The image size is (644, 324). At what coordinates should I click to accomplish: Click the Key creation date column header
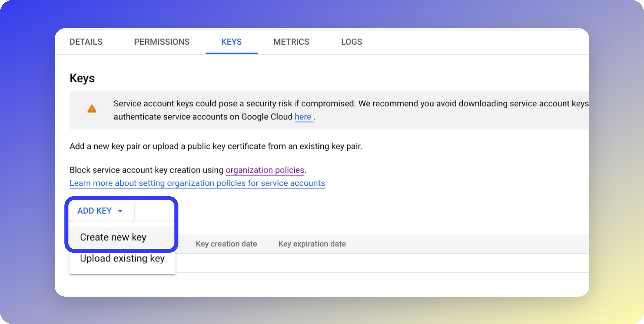click(226, 244)
